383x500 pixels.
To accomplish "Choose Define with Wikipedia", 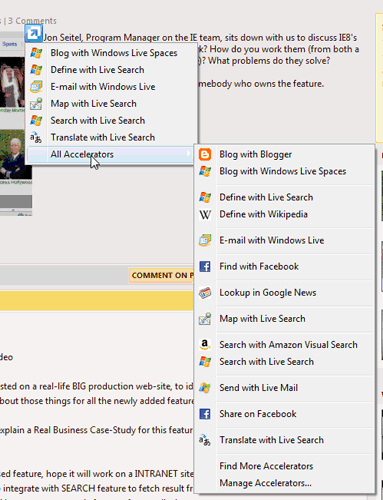I will (284, 214).
